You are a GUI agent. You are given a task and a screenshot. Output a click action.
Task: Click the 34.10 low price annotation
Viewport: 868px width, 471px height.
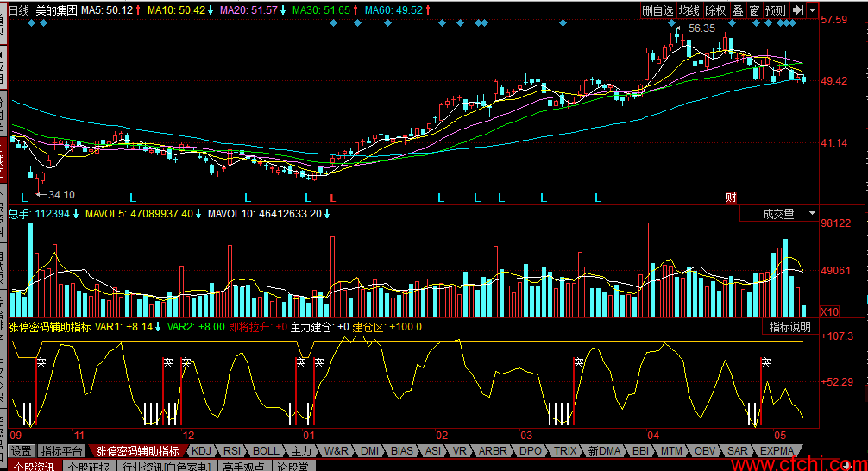click(x=61, y=195)
